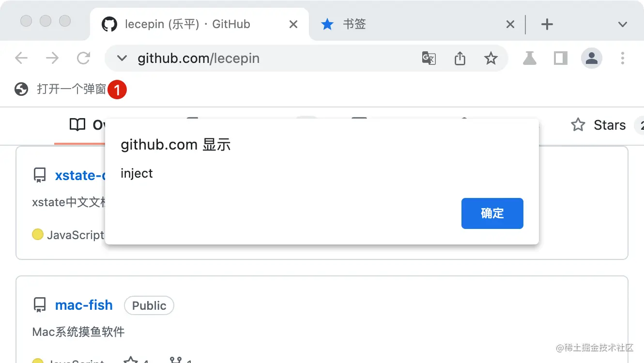Expand the tab search chevron
The width and height of the screenshot is (644, 363).
point(623,25)
